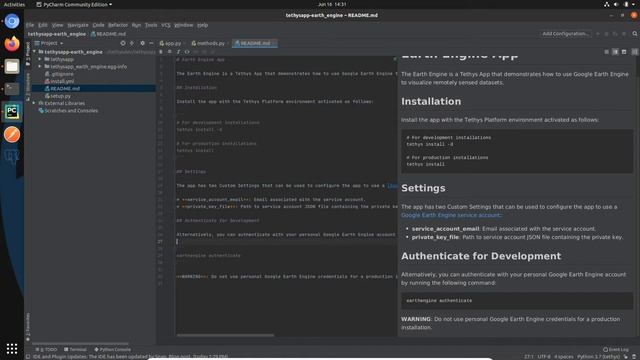The image size is (640, 360).
Task: Click the Project panel horizontal scrollbar
Action: tap(80, 344)
